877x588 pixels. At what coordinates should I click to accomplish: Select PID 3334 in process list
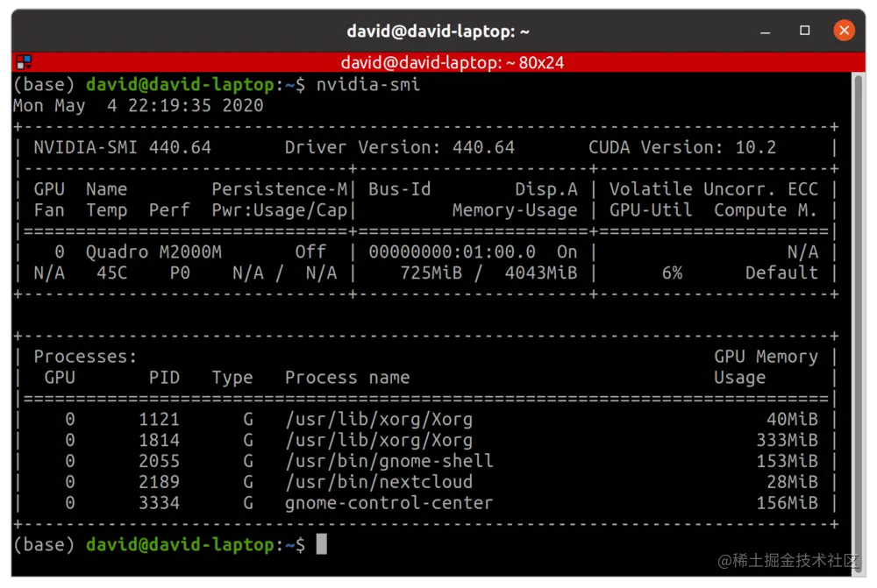[x=159, y=503]
